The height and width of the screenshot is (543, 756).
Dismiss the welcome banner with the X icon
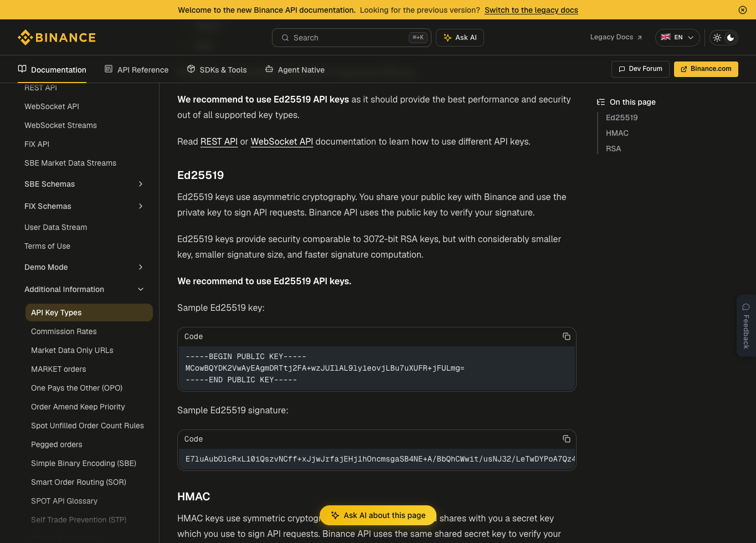tap(743, 10)
